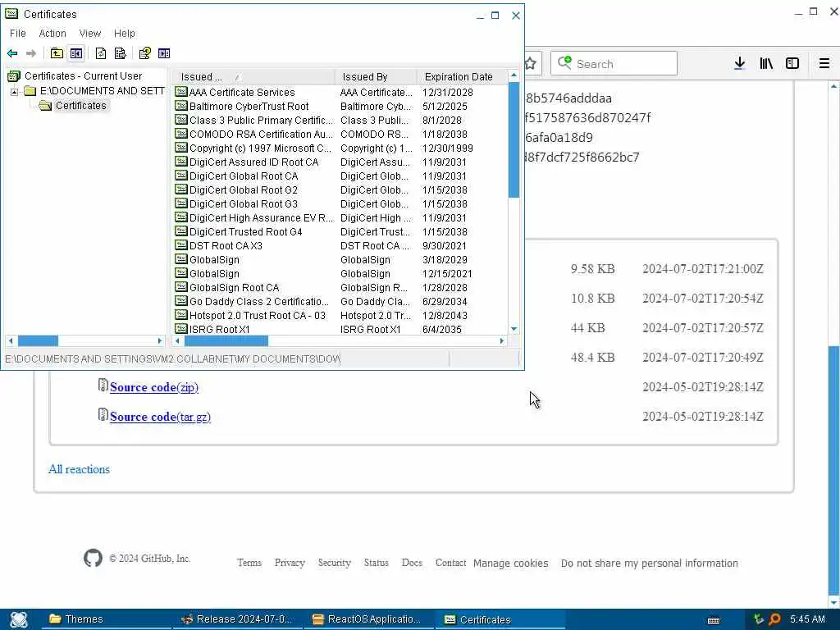
Task: Click the Start button on the taskbar
Action: pyautogui.click(x=19, y=619)
